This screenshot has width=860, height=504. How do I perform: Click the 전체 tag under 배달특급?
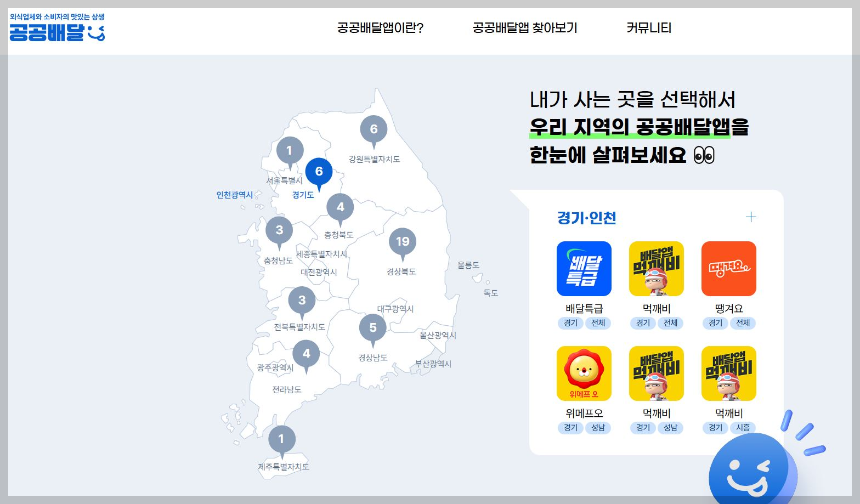pos(598,323)
